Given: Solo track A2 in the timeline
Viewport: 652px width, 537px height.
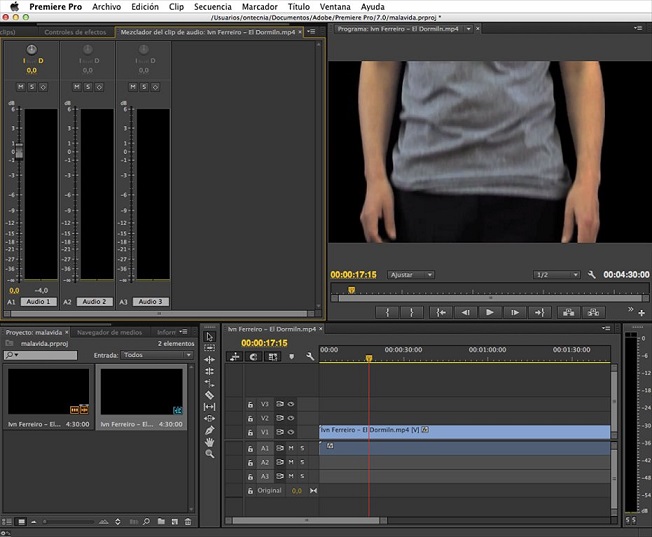Looking at the screenshot, I should (301, 462).
